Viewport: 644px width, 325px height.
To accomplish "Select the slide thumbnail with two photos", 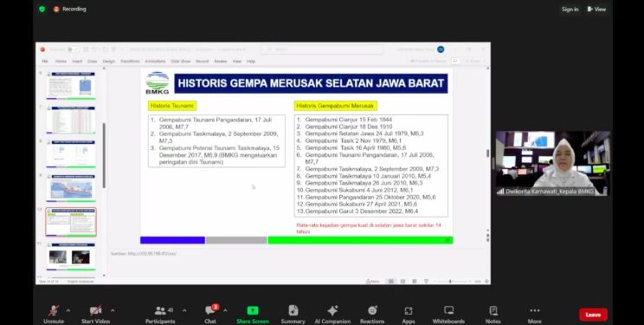I will point(71,257).
